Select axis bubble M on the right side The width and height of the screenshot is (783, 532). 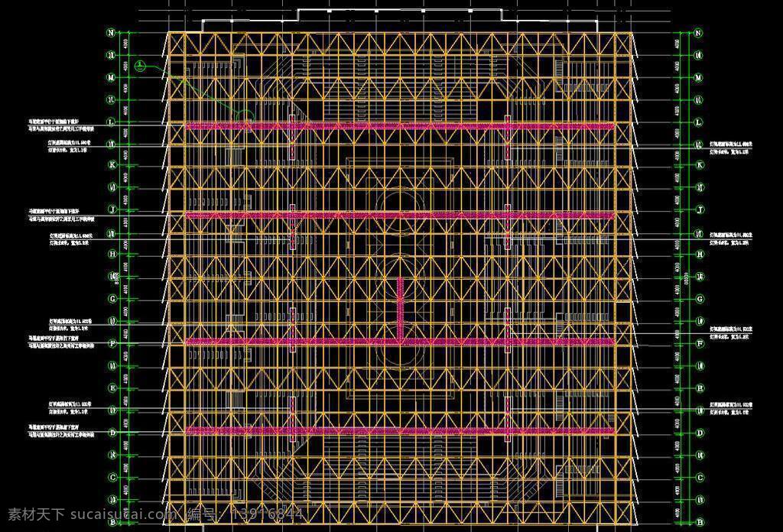click(x=698, y=77)
